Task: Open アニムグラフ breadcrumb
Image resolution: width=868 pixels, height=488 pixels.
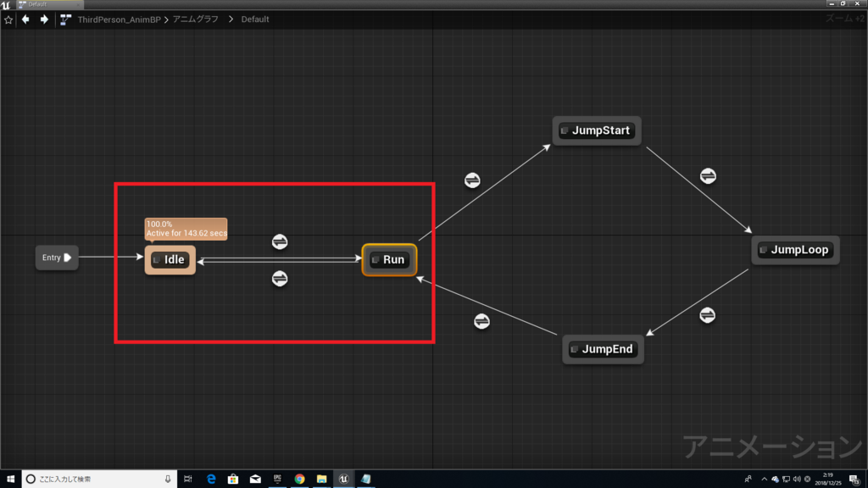Action: click(196, 19)
